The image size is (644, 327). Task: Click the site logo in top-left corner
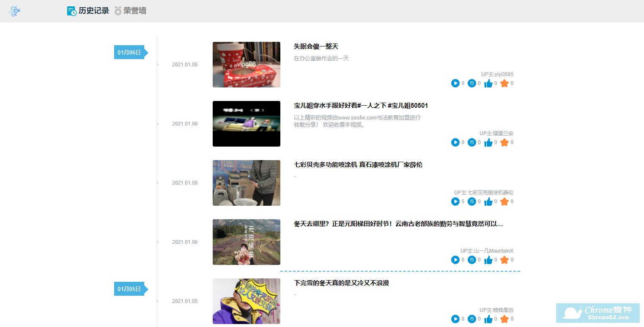pyautogui.click(x=15, y=11)
